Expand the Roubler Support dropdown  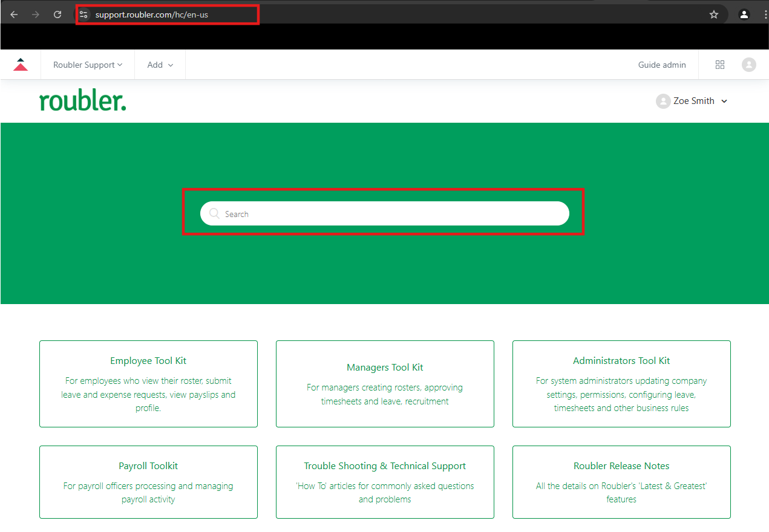click(x=88, y=65)
